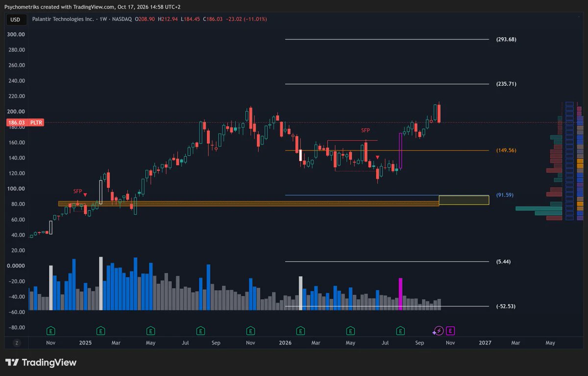This screenshot has height=376, width=588.
Task: Click the 100.00 price axis label
Action: (16, 189)
